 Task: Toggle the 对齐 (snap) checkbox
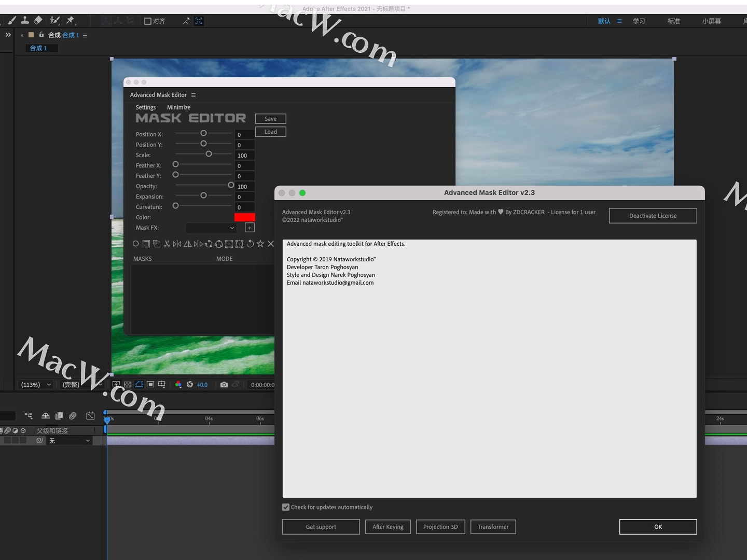pyautogui.click(x=148, y=21)
